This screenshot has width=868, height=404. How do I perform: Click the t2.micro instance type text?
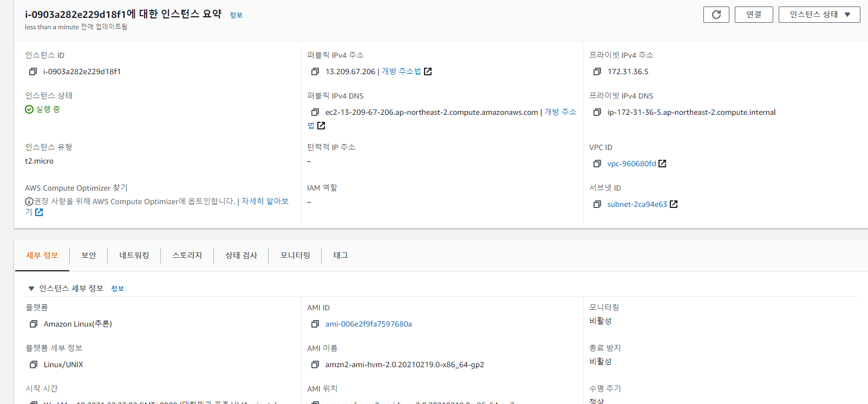[39, 161]
